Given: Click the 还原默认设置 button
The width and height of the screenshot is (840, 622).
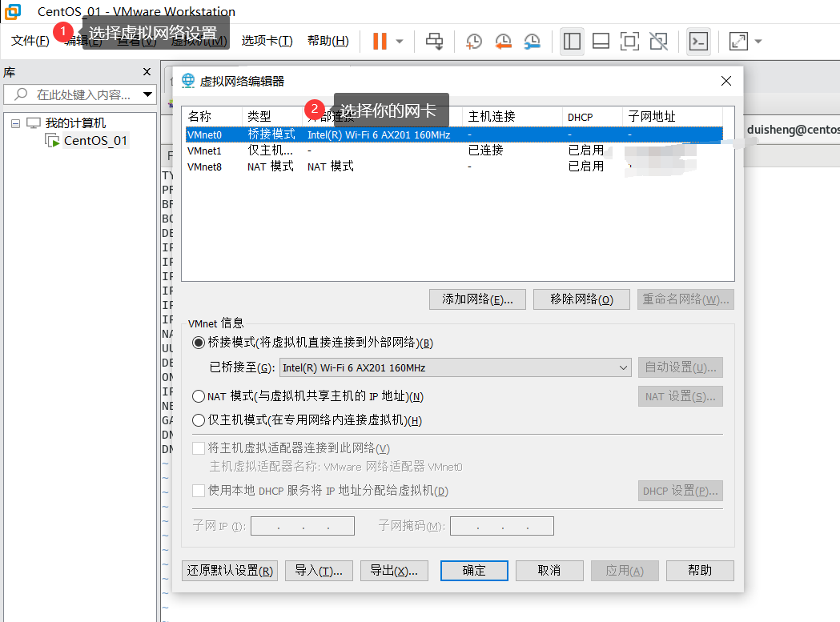Looking at the screenshot, I should point(230,571).
